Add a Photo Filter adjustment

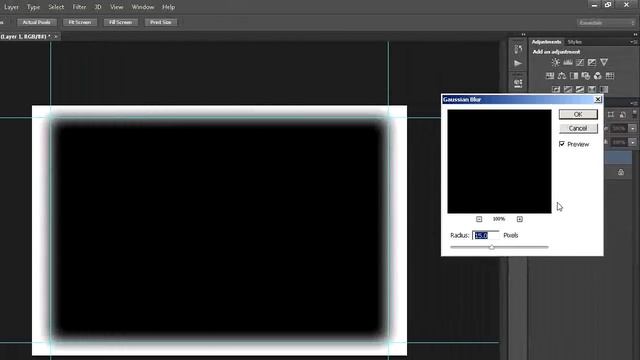click(x=586, y=76)
